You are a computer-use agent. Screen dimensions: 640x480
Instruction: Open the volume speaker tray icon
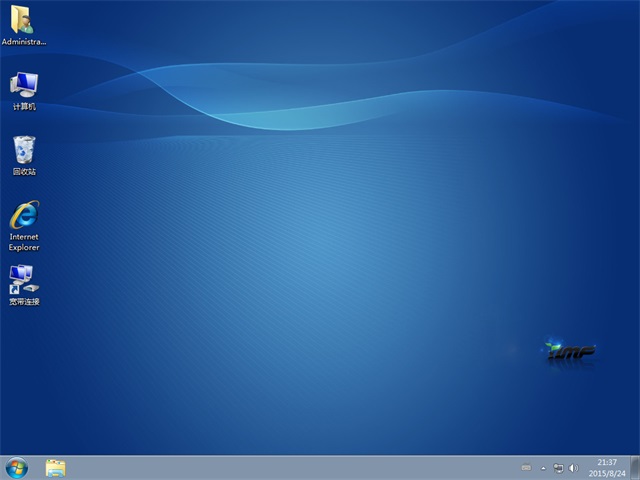coord(573,467)
